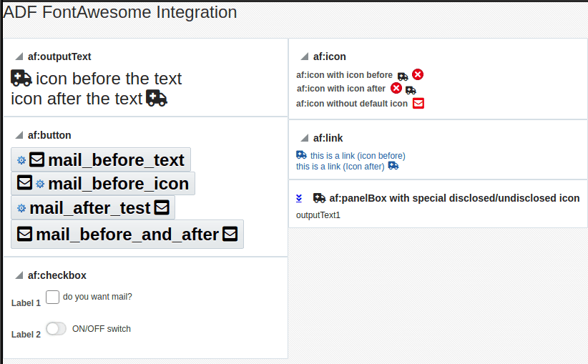Open 'this is a link (icon before)'

(x=358, y=155)
